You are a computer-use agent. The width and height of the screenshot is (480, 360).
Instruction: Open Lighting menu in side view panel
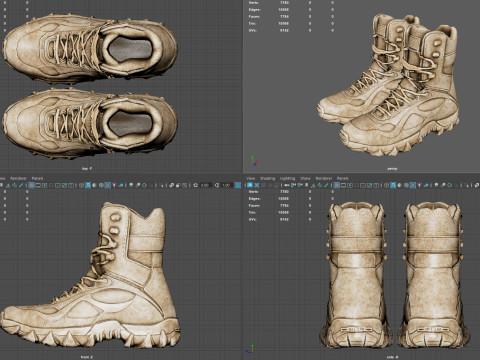point(287,178)
